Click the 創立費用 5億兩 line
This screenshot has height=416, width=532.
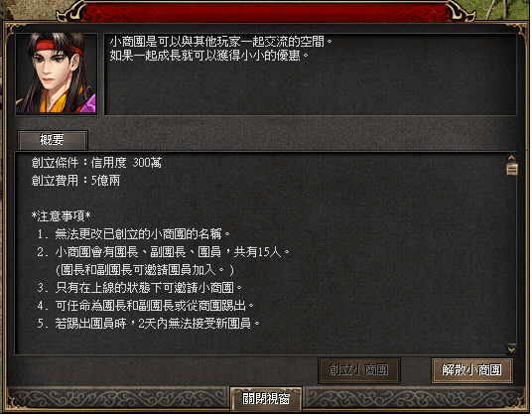(76, 181)
